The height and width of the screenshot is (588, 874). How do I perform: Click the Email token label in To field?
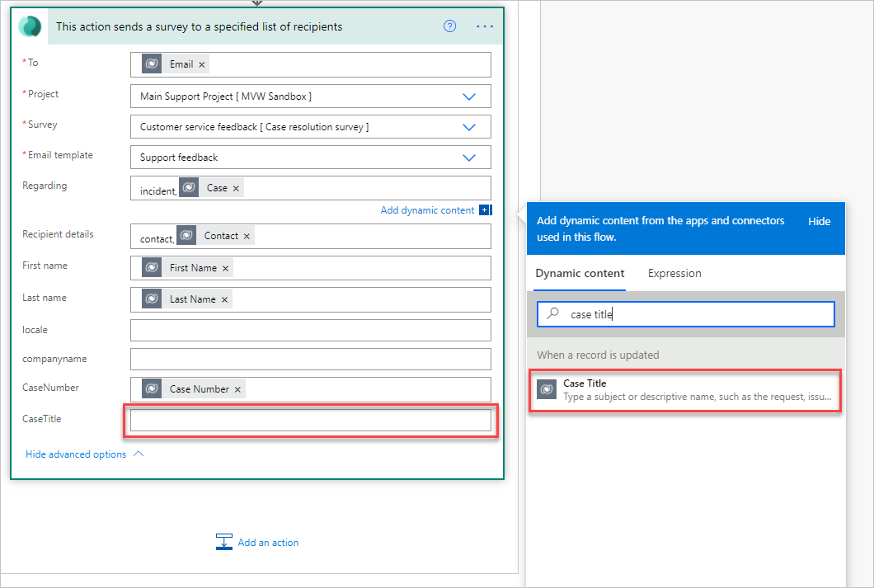pyautogui.click(x=181, y=64)
